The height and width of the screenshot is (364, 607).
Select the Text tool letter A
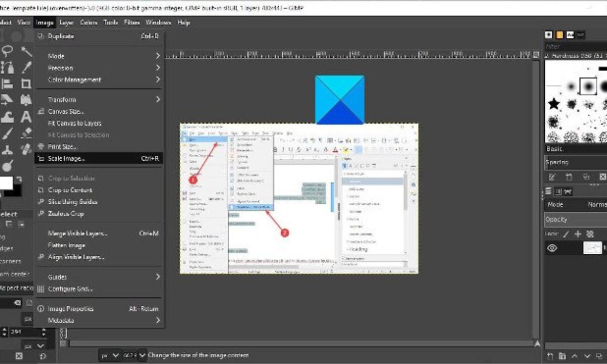pyautogui.click(x=26, y=117)
